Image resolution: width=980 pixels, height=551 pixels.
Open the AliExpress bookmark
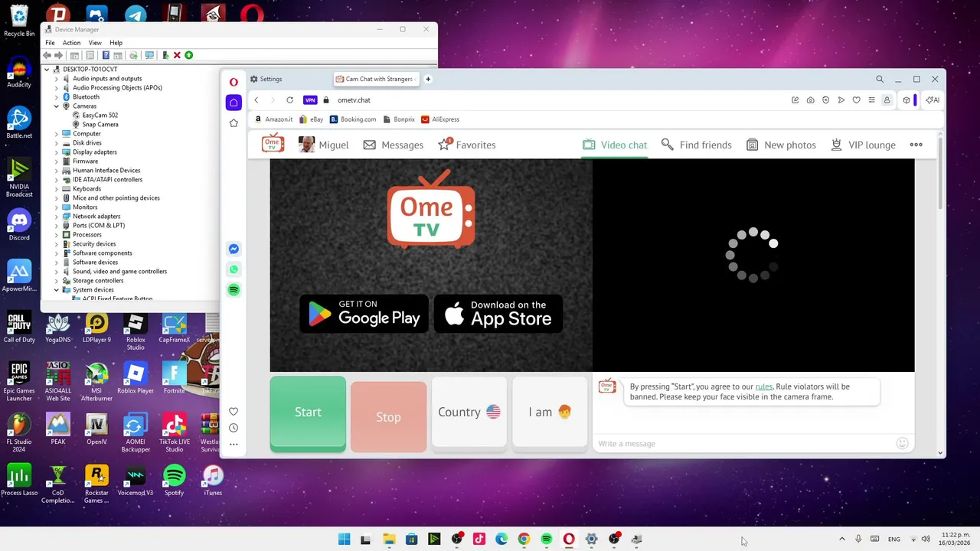pyautogui.click(x=440, y=119)
